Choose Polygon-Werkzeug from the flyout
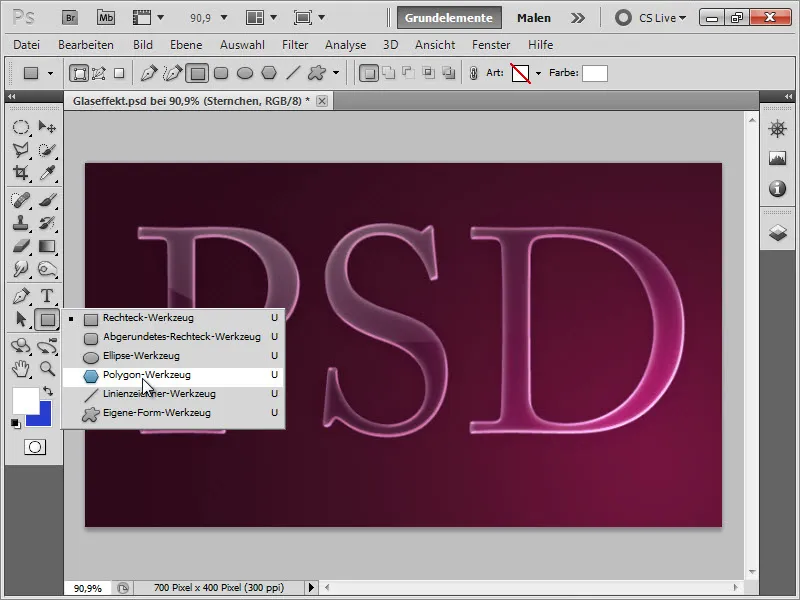 point(173,375)
